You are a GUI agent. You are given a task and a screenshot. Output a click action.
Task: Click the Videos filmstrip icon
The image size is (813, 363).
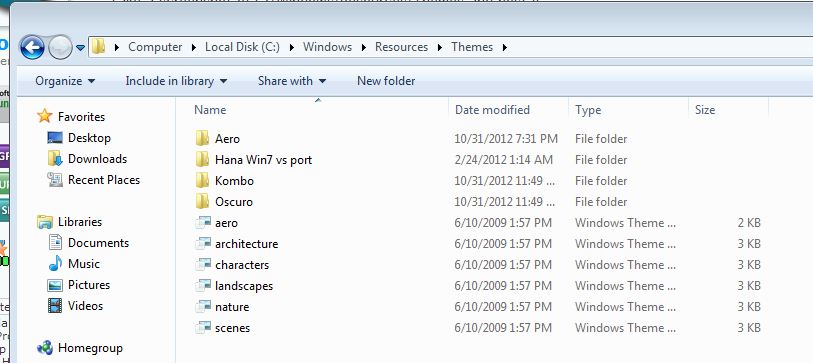pyautogui.click(x=55, y=306)
